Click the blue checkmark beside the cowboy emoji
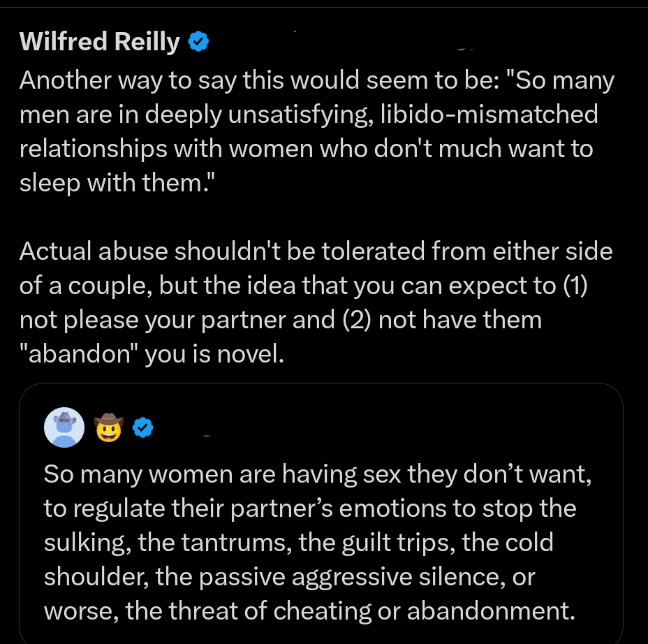The width and height of the screenshot is (648, 644). pyautogui.click(x=143, y=427)
